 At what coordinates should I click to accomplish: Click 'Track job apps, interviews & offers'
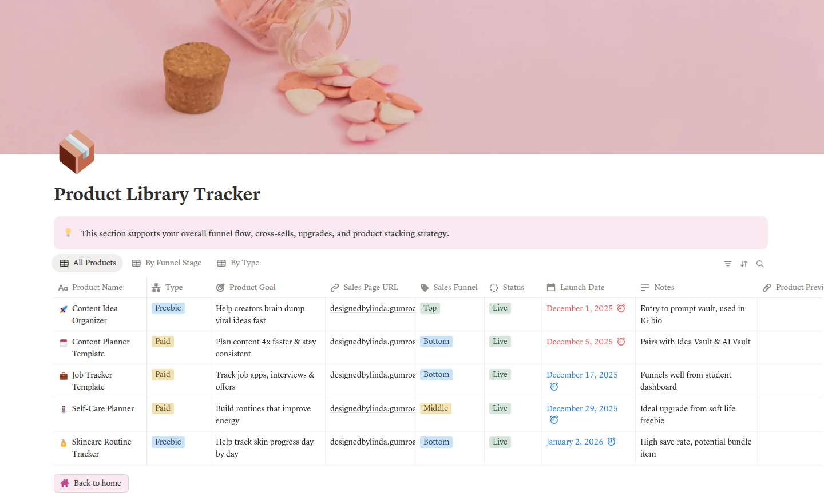coord(266,381)
